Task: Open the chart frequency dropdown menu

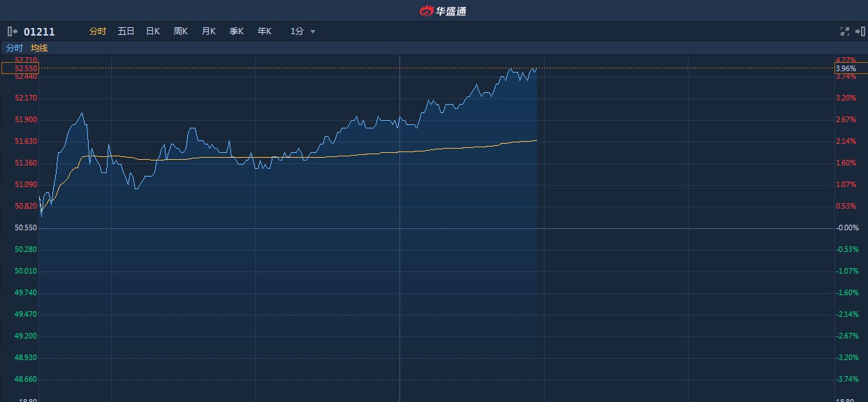Action: point(302,31)
